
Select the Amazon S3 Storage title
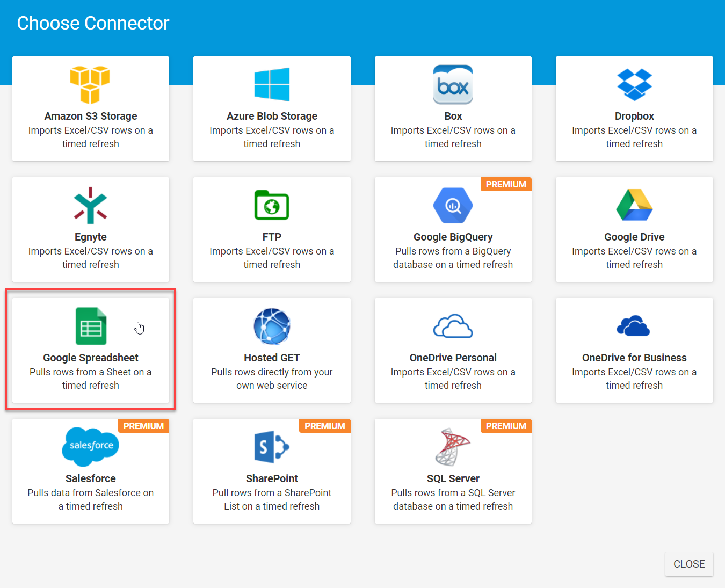pyautogui.click(x=91, y=116)
